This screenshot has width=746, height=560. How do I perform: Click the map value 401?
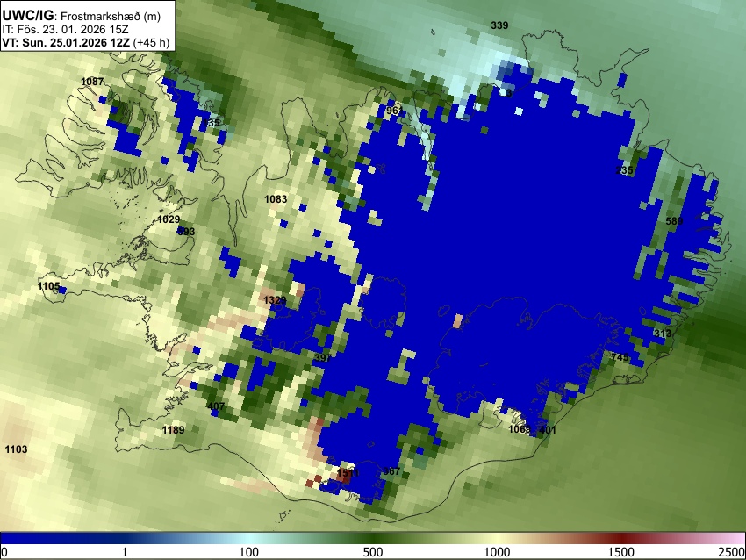point(547,430)
